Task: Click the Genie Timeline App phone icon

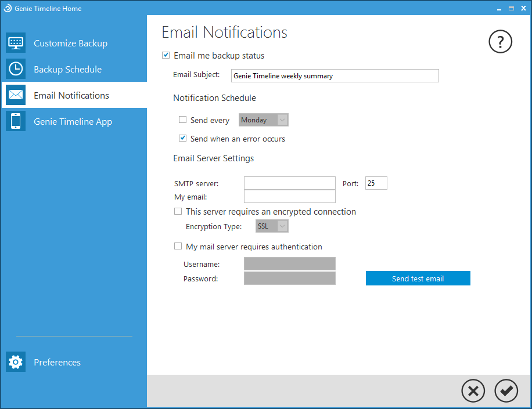Action: pos(16,121)
